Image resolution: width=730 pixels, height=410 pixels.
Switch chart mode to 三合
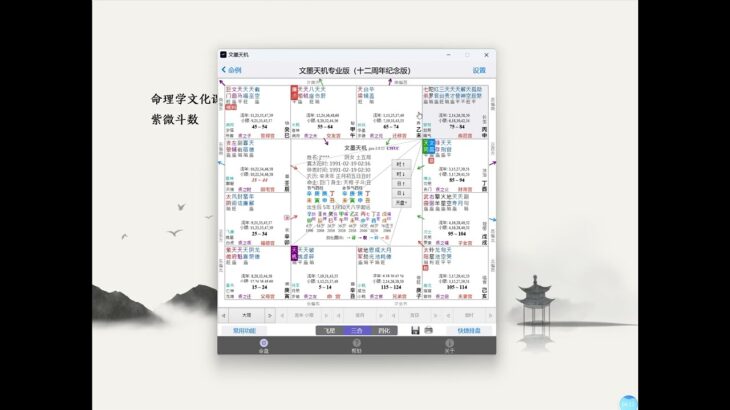click(x=357, y=330)
